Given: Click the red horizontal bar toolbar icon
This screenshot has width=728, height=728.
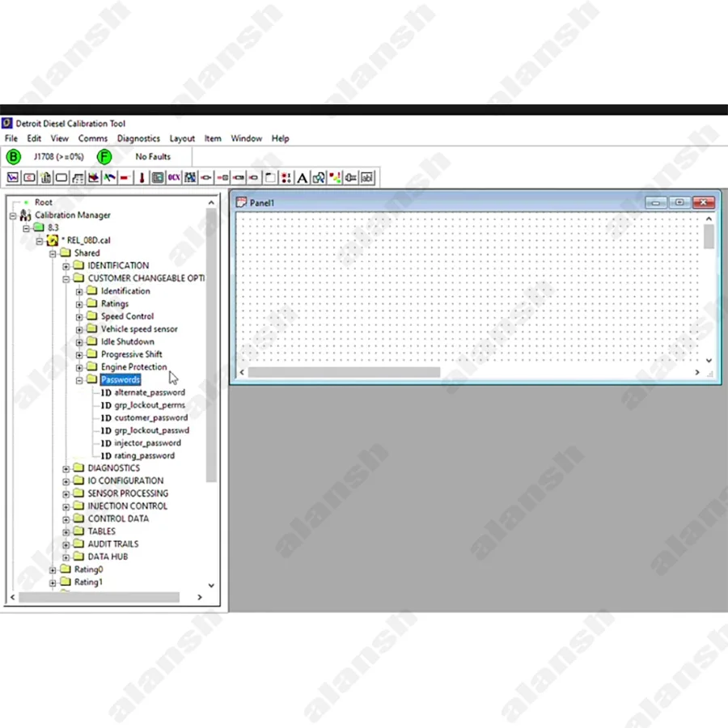Looking at the screenshot, I should pos(125,178).
